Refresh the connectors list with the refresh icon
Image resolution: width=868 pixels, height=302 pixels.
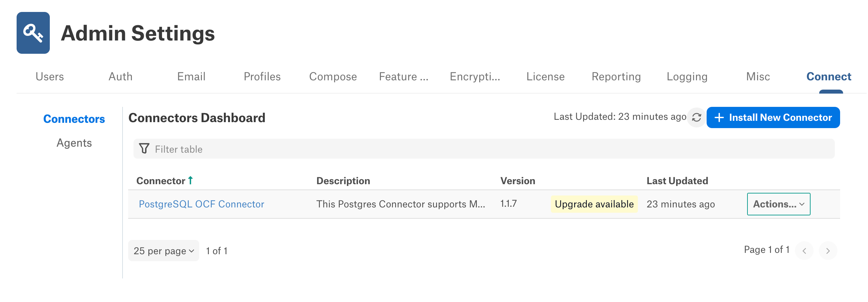coord(696,117)
